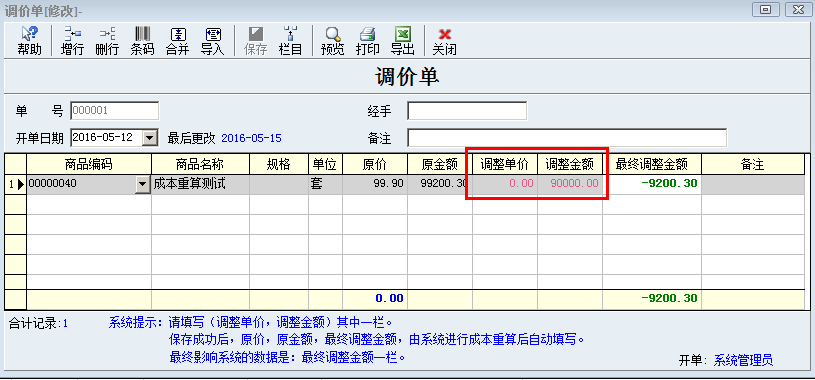The image size is (815, 380).
Task: Click the 系统管理员 operator name
Action: (x=743, y=360)
